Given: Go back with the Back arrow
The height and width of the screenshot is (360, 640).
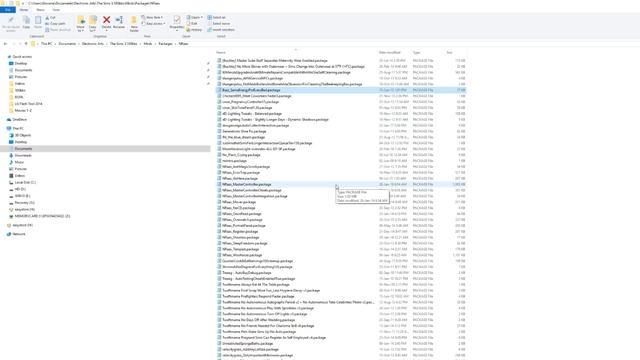Looking at the screenshot, I should [5, 44].
